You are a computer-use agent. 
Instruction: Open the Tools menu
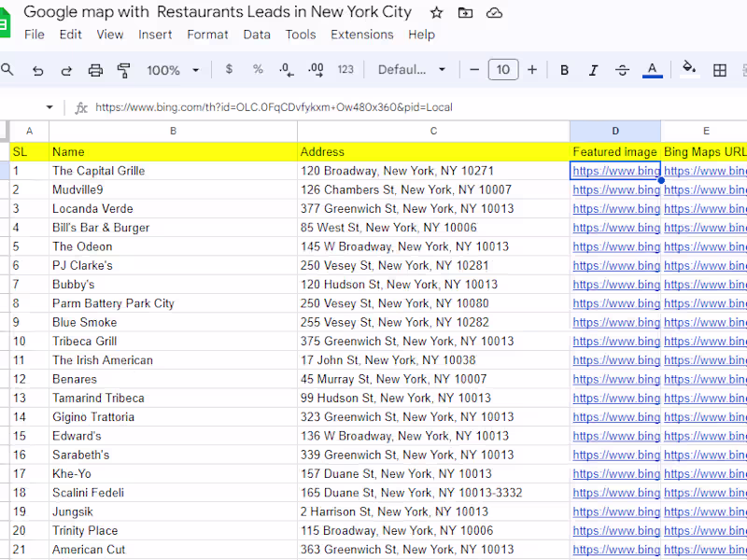[x=301, y=35]
